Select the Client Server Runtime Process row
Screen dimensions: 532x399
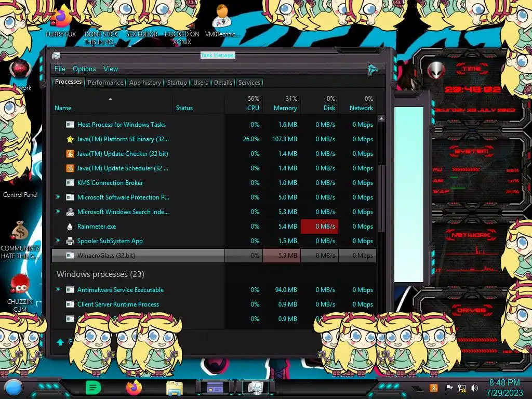(x=214, y=304)
